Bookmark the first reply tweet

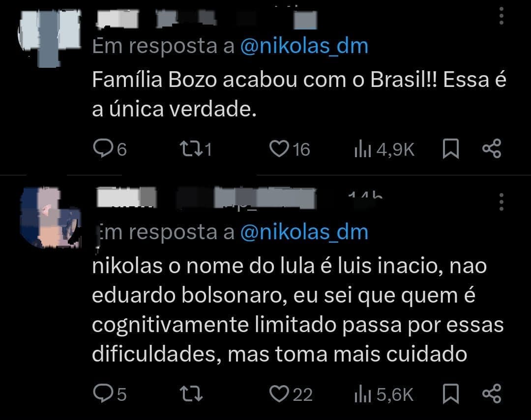click(450, 148)
